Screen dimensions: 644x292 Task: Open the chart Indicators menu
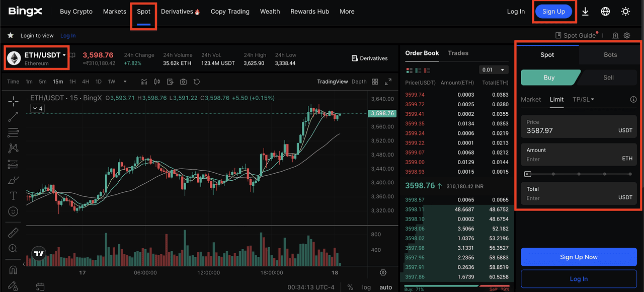coord(144,82)
